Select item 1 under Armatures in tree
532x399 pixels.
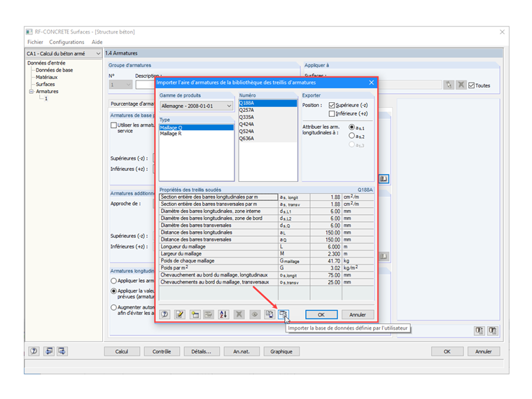[x=46, y=99]
